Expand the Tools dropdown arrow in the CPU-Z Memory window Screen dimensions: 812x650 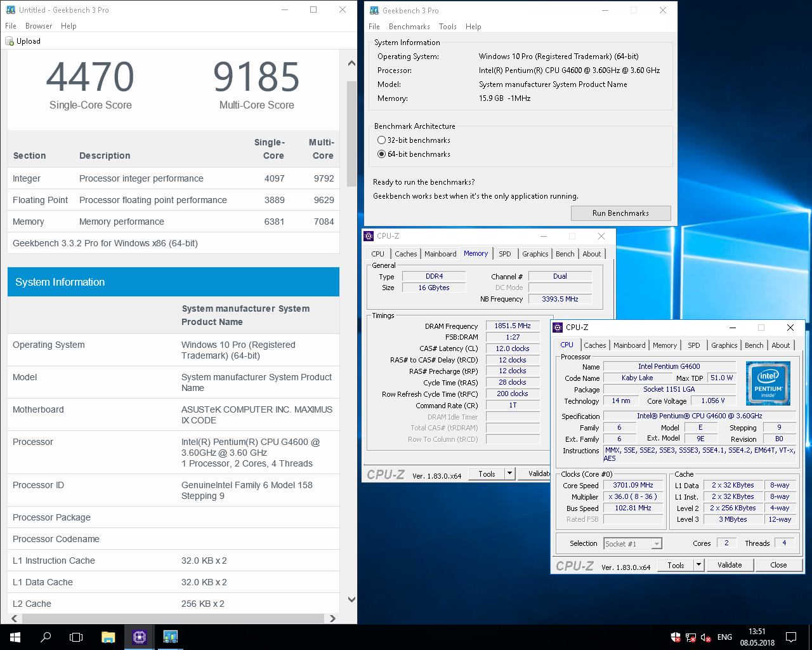[509, 474]
